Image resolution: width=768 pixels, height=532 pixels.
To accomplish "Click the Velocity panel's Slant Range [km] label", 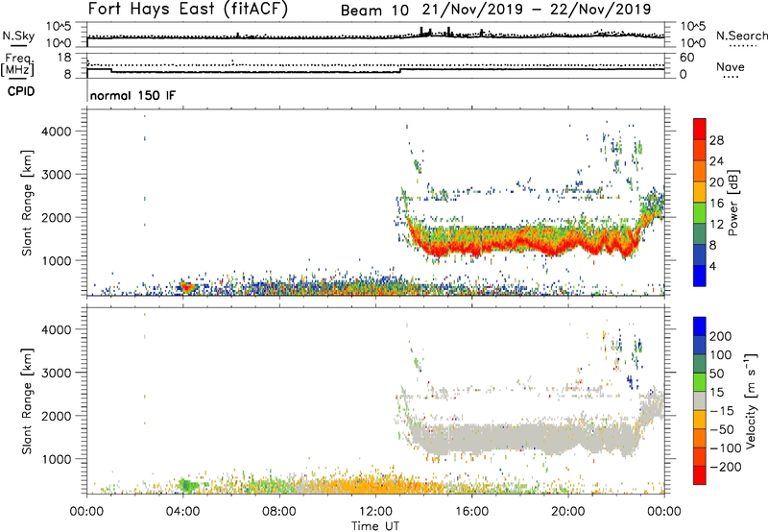I will pos(27,400).
